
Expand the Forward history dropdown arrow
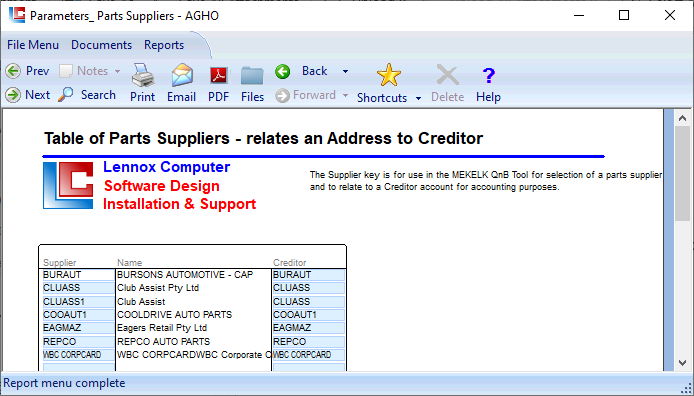pyautogui.click(x=345, y=95)
